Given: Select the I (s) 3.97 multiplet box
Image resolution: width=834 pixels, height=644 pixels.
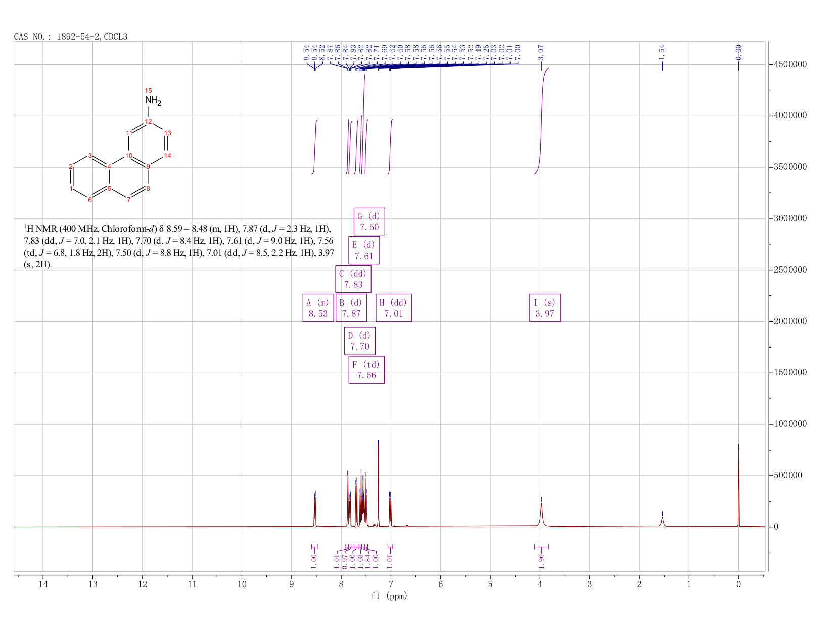Looking at the screenshot, I should (545, 308).
